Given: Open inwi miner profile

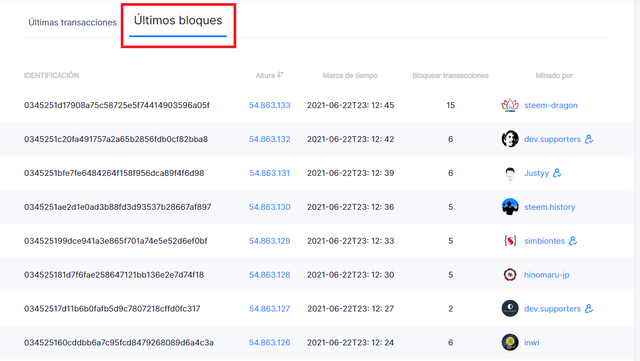Looking at the screenshot, I should pyautogui.click(x=531, y=343).
